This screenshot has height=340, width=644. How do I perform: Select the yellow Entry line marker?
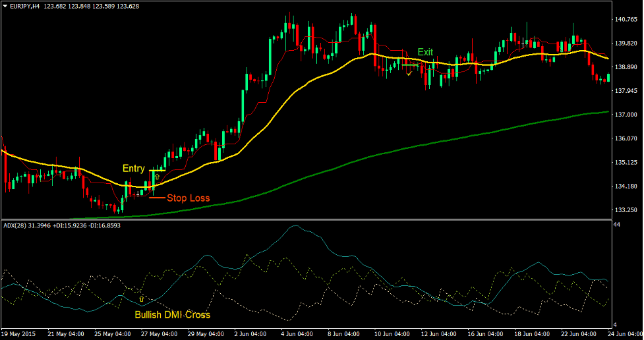(x=157, y=171)
